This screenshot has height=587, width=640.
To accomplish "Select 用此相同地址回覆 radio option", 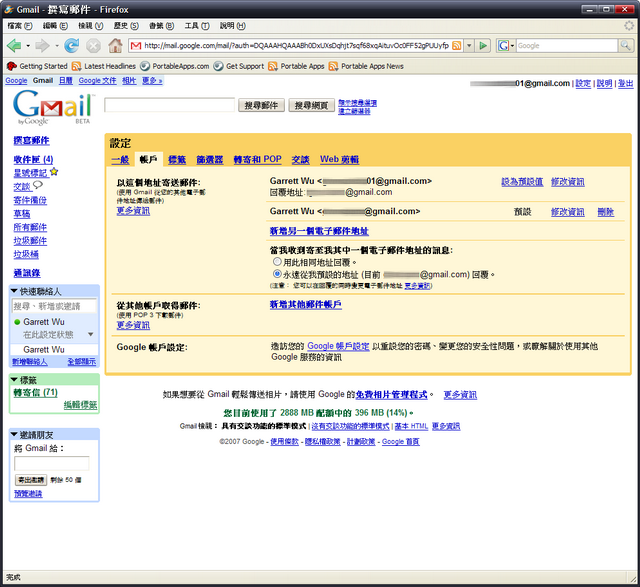I will [277, 261].
